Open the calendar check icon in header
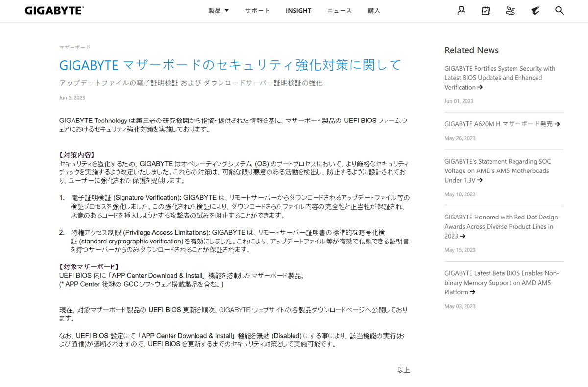This screenshot has width=588, height=387. pos(486,10)
